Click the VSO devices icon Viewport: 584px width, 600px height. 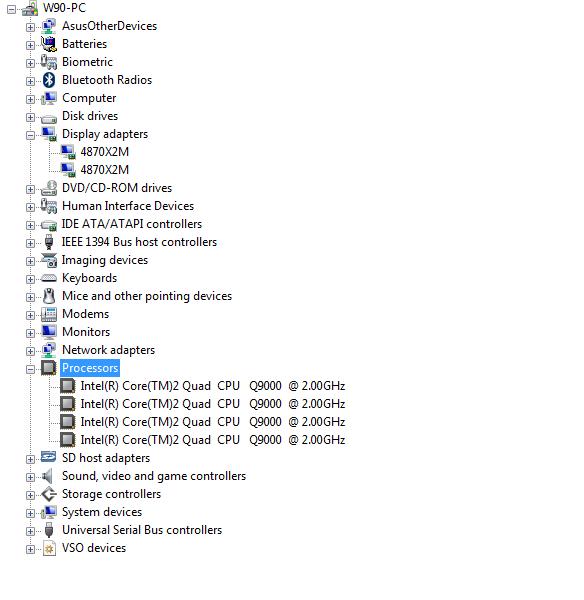49,548
